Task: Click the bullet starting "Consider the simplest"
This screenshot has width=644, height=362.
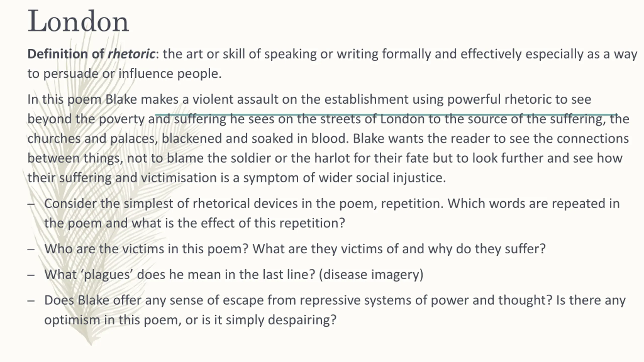Action: click(332, 213)
